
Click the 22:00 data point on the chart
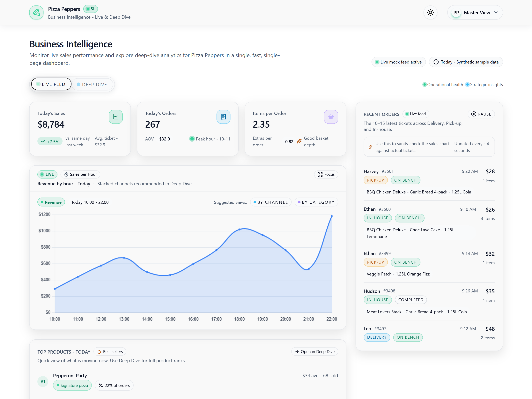332,216
